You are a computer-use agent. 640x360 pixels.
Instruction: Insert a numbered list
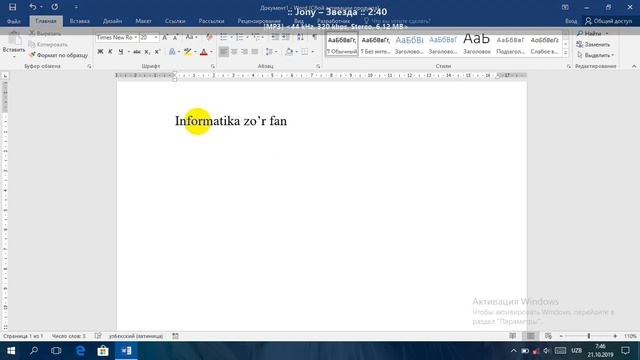(x=240, y=37)
